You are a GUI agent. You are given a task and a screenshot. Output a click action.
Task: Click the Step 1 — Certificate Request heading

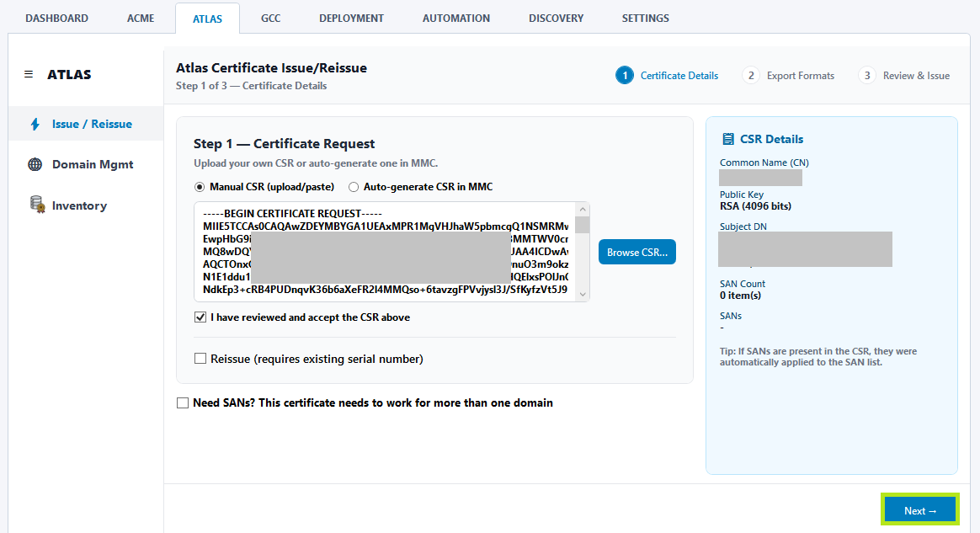click(284, 144)
